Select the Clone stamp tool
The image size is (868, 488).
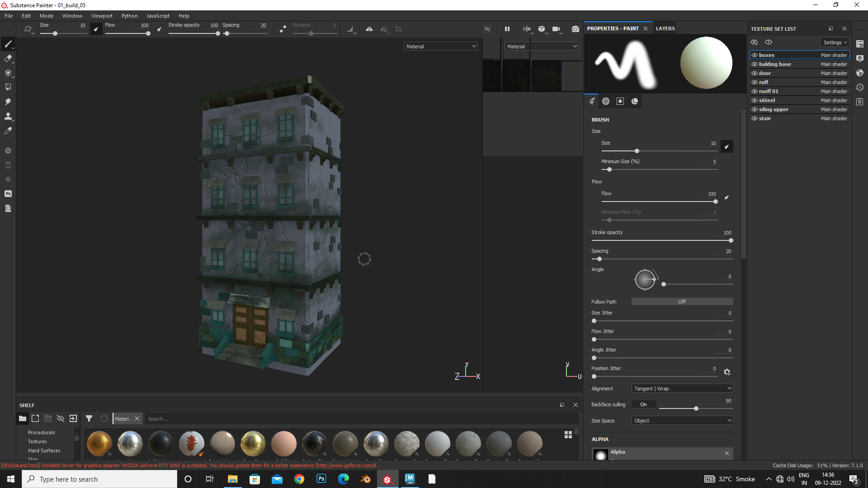tap(8, 116)
